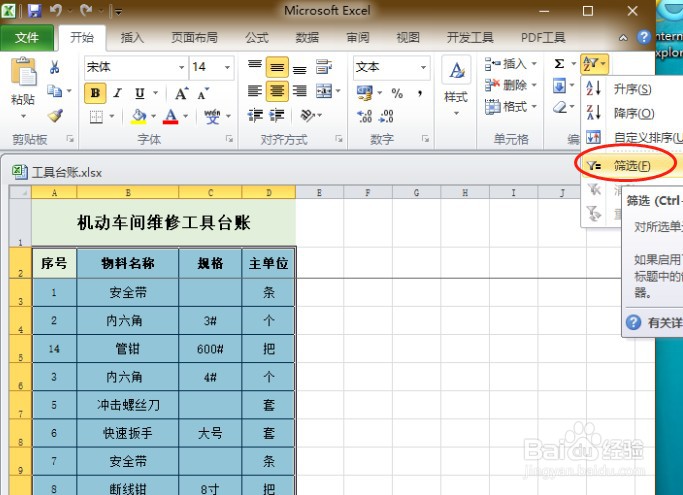This screenshot has width=683, height=495.
Task: Increase font size with large A icon
Action: point(181,93)
